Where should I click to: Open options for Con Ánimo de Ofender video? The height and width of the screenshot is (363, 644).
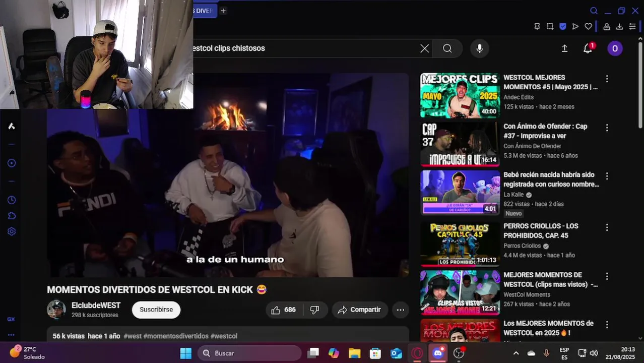[607, 128]
